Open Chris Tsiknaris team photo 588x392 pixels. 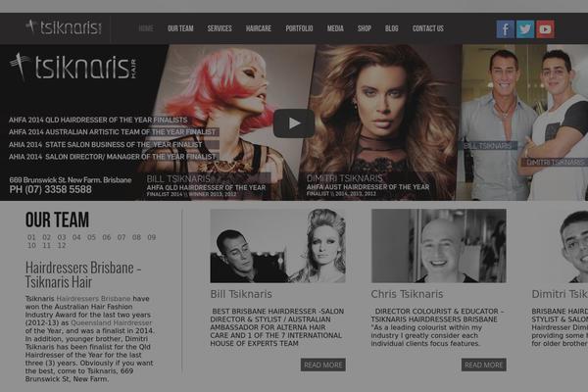(439, 246)
